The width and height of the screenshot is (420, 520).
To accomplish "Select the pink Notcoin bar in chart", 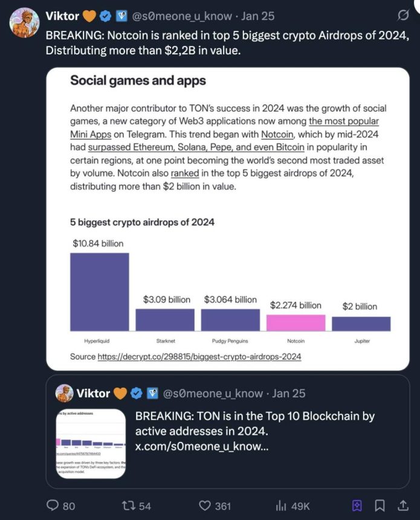I will [x=296, y=322].
